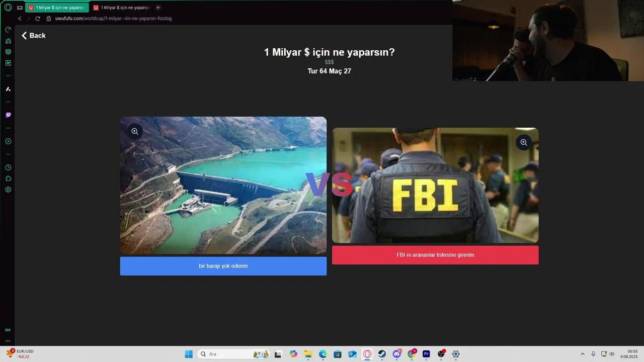Open volume speaker tray icon
Image resolution: width=644 pixels, height=362 pixels.
[612, 354]
